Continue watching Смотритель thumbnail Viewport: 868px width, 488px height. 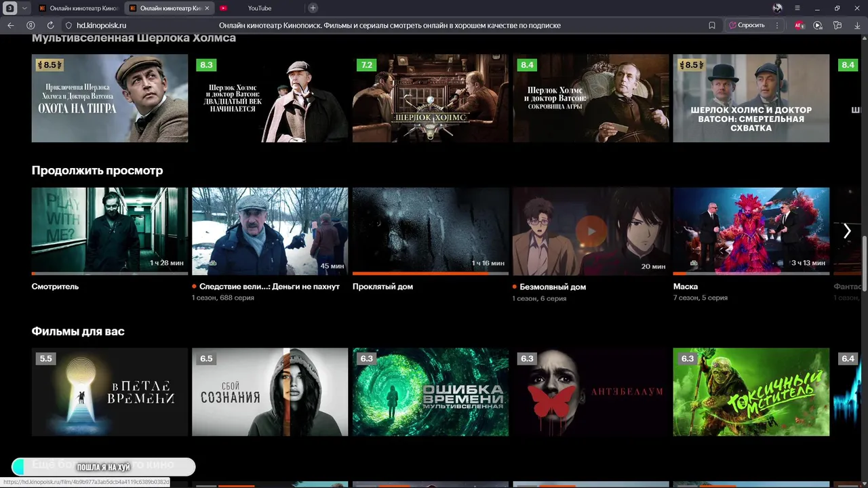click(x=110, y=230)
